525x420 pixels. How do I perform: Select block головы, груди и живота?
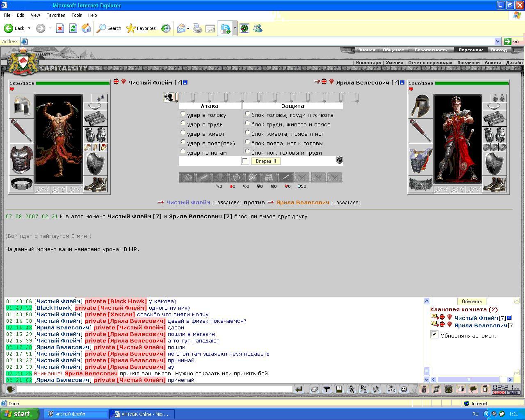click(x=247, y=114)
